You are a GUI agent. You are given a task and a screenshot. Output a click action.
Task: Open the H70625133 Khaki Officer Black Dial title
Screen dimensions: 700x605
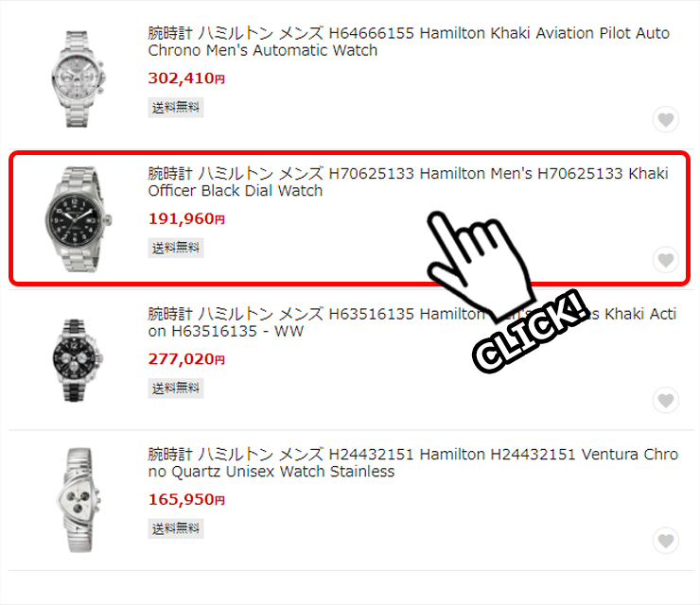coord(408,182)
